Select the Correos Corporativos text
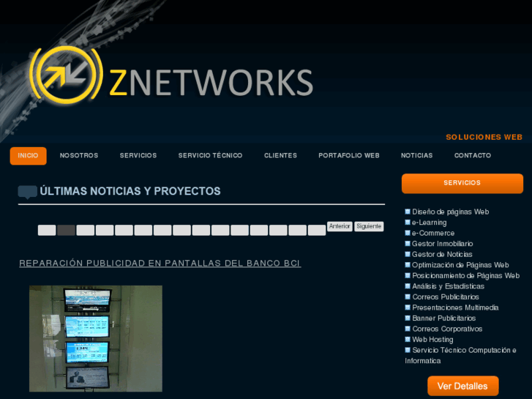Viewport: 532px width, 399px height. pyautogui.click(x=447, y=329)
